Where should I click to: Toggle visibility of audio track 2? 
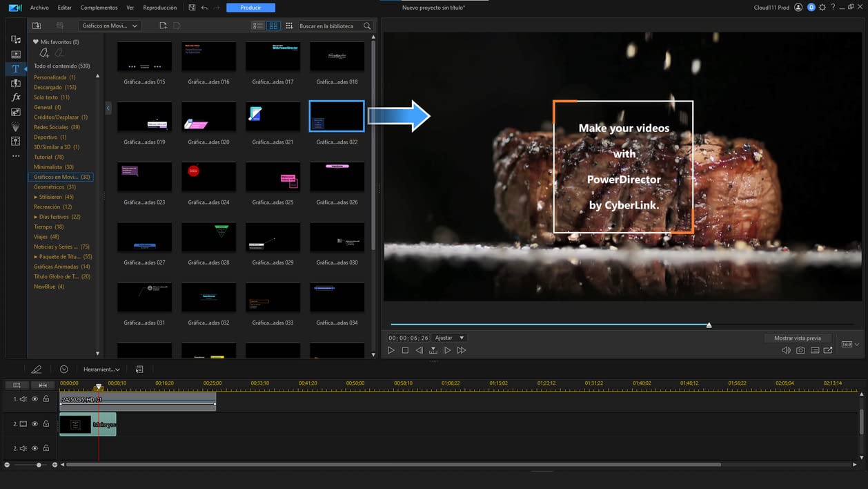point(34,448)
